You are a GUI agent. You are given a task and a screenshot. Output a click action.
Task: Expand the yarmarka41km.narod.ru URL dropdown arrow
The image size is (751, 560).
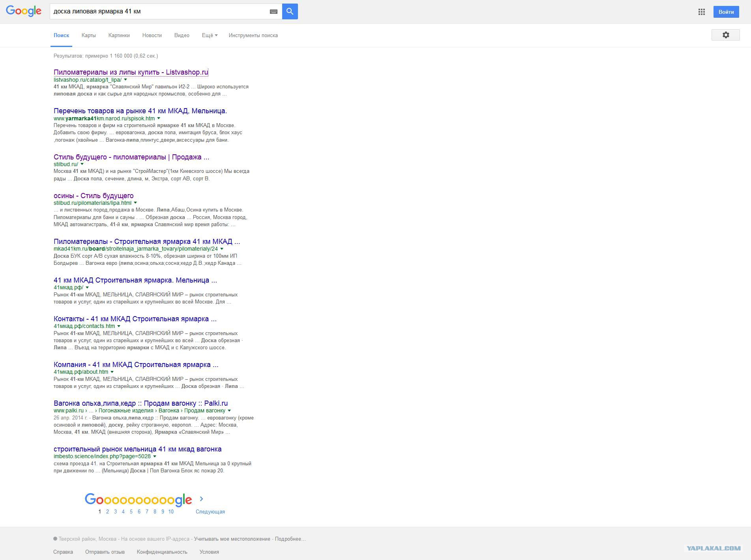point(159,118)
